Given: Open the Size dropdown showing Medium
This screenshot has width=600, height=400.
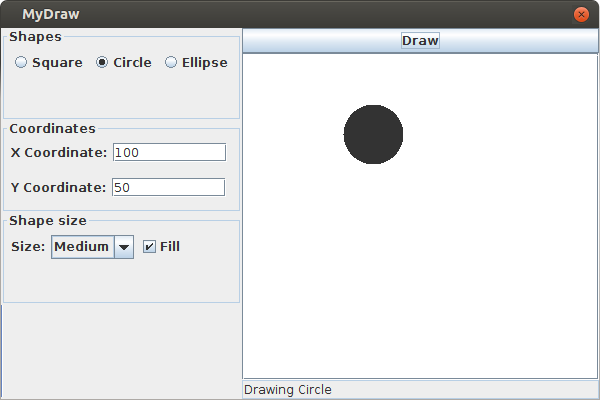Looking at the screenshot, I should (93, 247).
